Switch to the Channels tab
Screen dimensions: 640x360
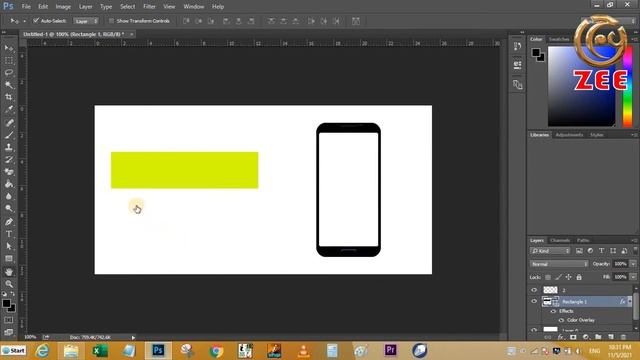[x=560, y=240]
